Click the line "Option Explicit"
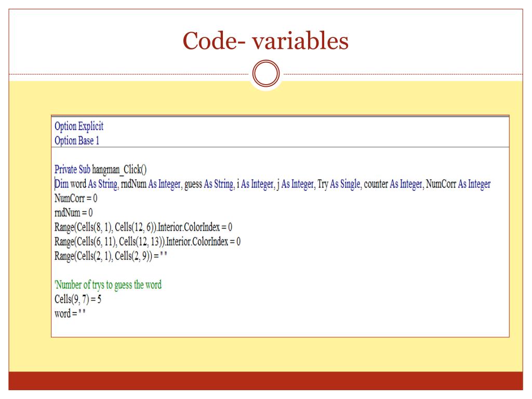532x399 pixels. coord(79,126)
